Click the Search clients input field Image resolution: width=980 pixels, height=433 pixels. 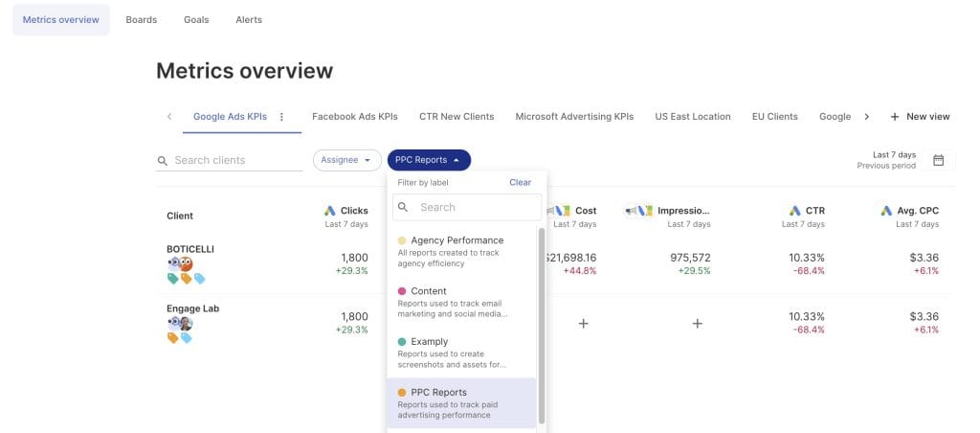pos(230,161)
